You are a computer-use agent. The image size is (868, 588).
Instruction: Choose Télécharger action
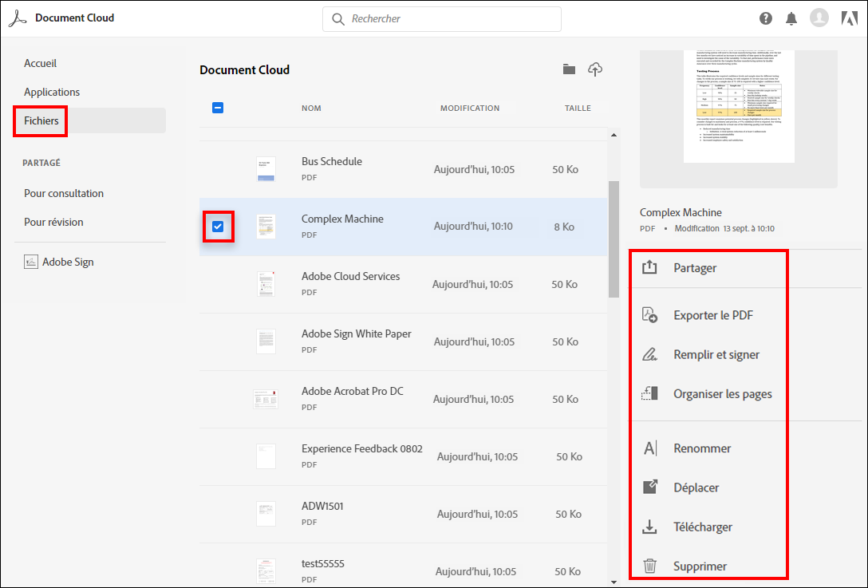(703, 527)
